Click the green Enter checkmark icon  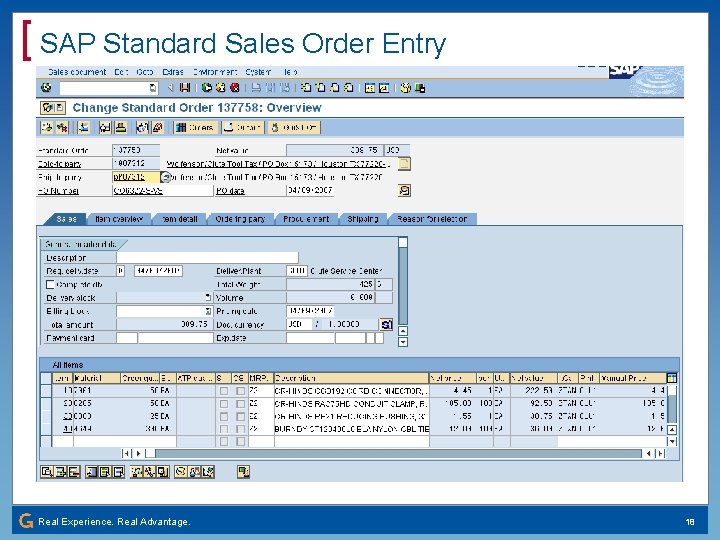click(x=46, y=87)
